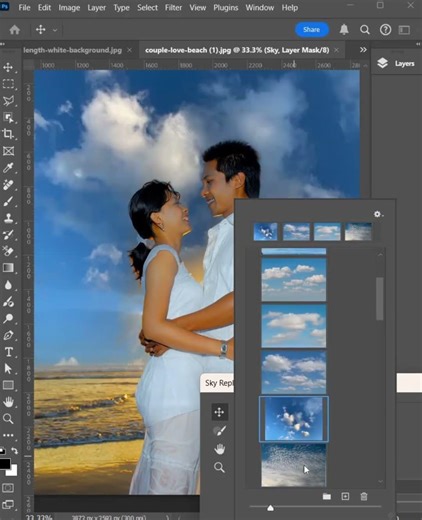Open the Image menu

pos(69,7)
